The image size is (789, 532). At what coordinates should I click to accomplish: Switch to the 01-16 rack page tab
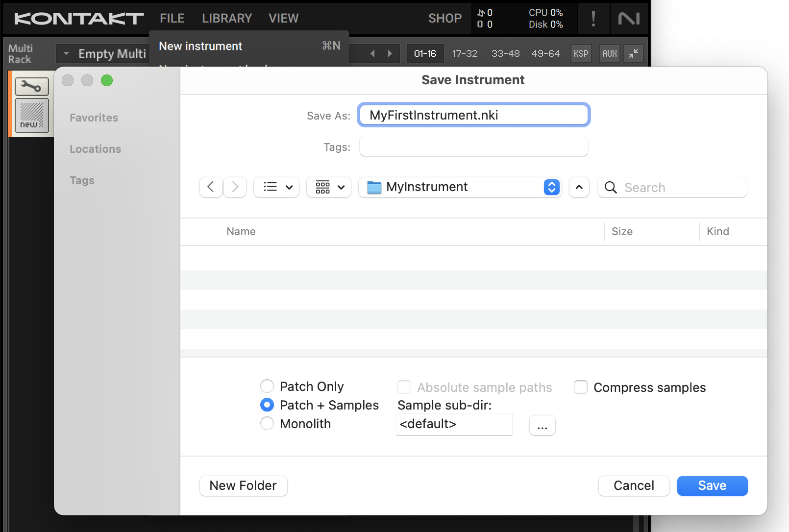425,53
